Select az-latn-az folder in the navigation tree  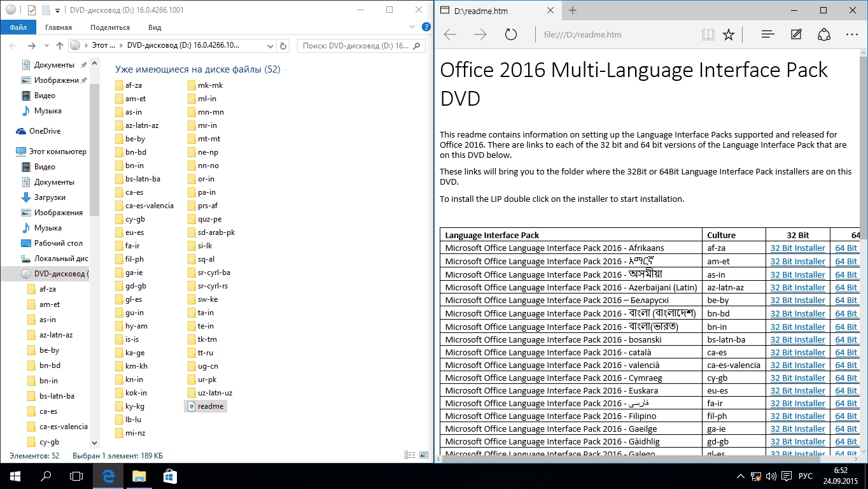pos(56,335)
